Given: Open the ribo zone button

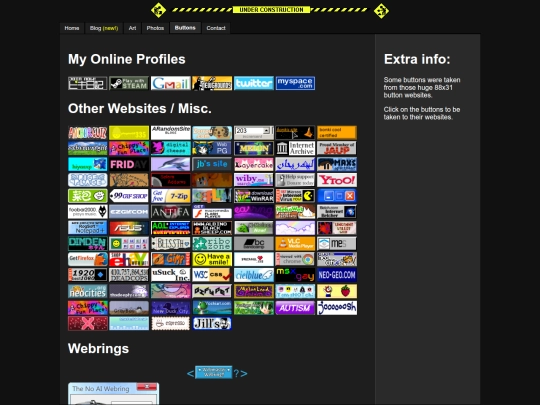Looking at the screenshot, I should 212,243.
